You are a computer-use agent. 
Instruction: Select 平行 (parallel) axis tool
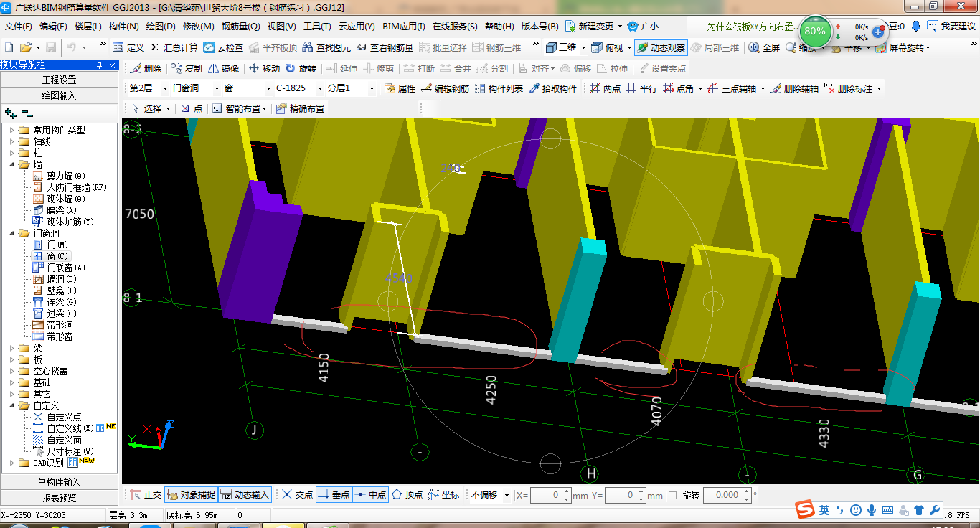tap(641, 88)
